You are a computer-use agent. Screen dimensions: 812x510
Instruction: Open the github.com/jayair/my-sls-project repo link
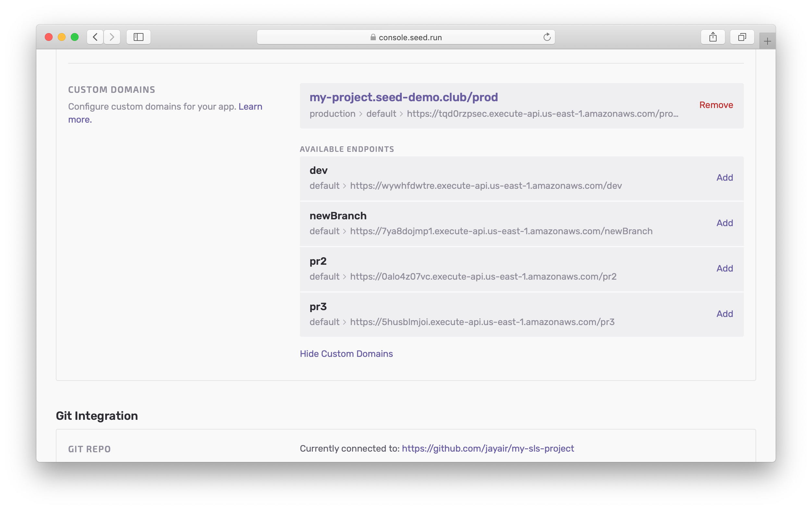(x=487, y=448)
